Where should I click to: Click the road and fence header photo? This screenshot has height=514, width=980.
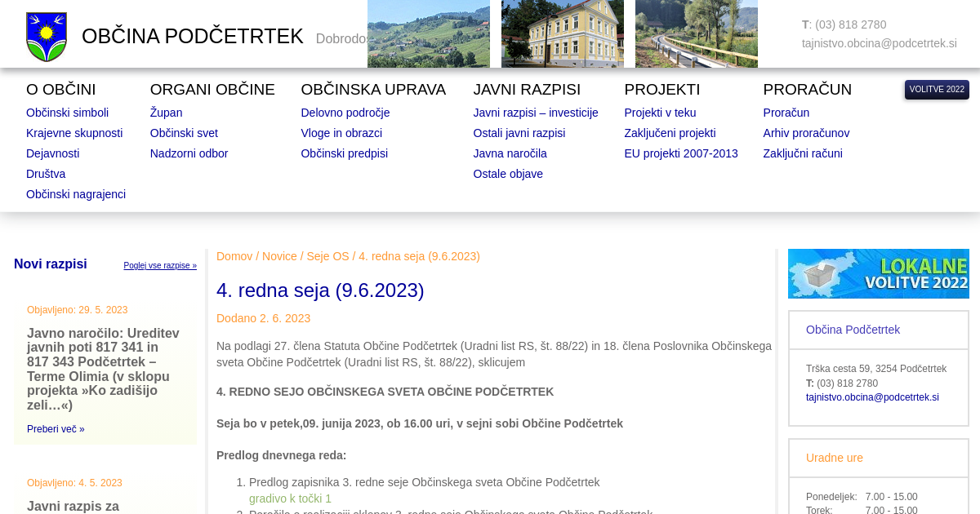[x=696, y=33]
